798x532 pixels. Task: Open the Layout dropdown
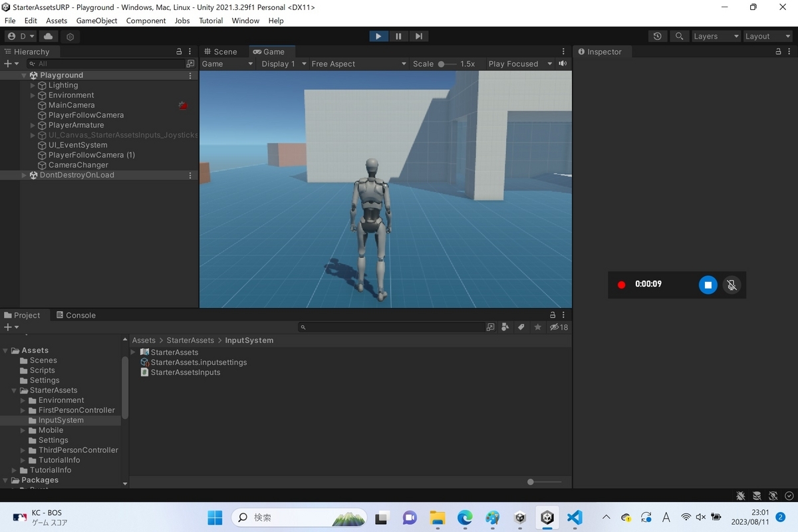click(767, 37)
